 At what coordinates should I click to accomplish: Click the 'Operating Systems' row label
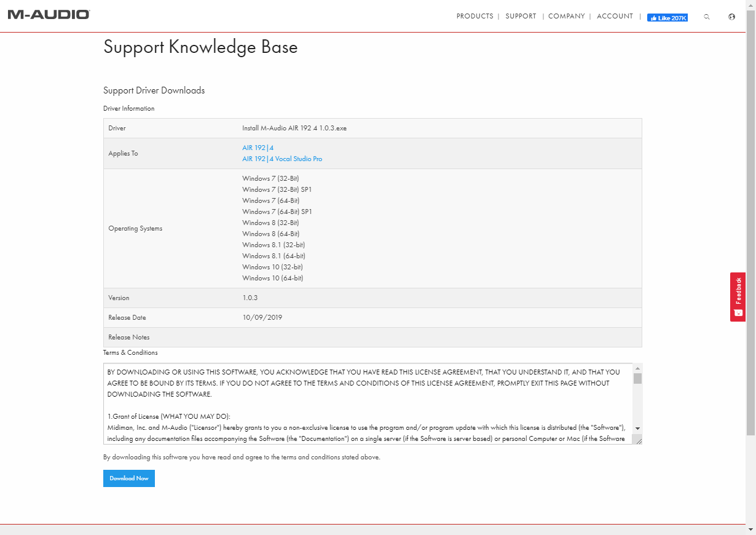tap(135, 228)
